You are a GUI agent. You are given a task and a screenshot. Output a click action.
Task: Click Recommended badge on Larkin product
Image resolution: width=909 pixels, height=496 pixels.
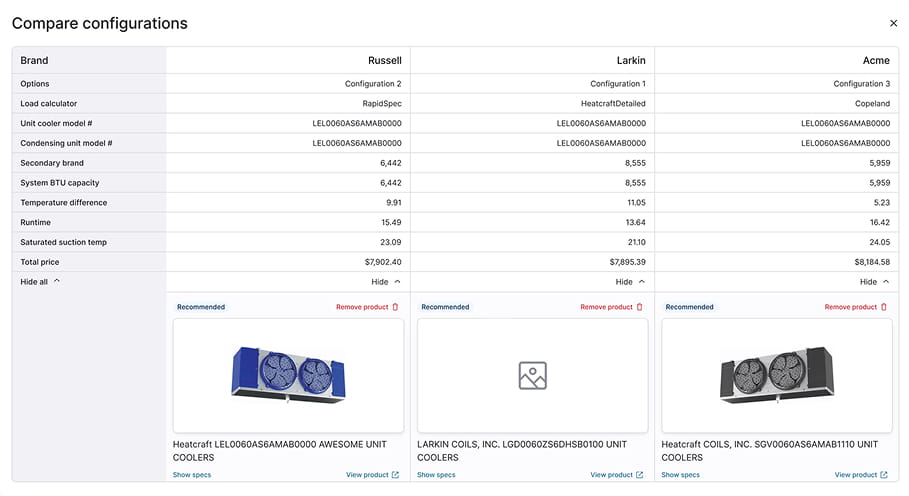coord(445,307)
